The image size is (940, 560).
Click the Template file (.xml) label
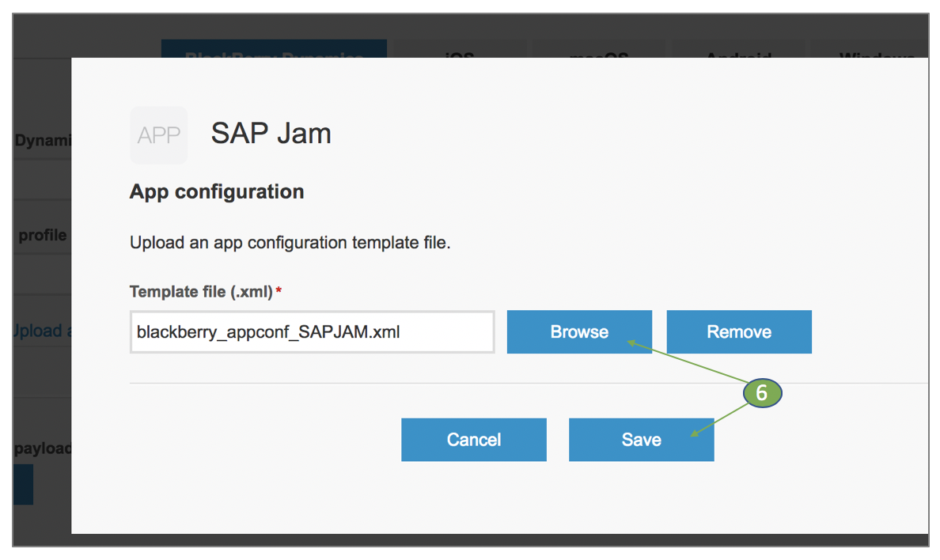coord(201,293)
